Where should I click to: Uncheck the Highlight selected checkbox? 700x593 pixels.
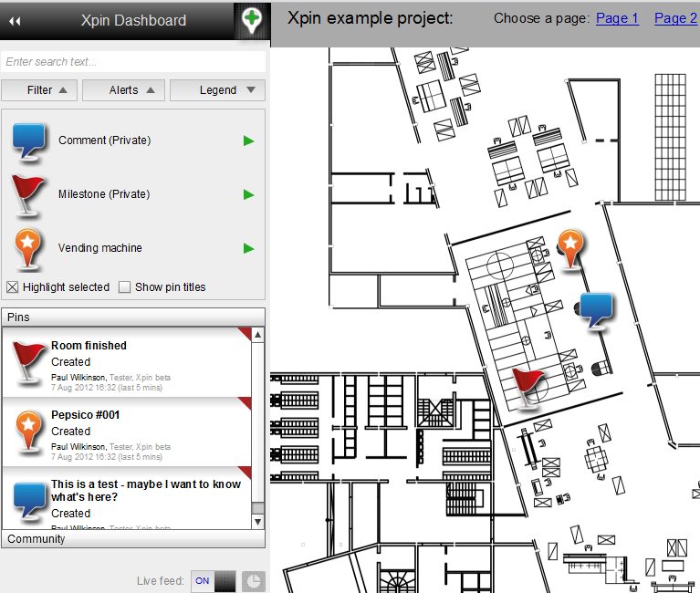(13, 287)
